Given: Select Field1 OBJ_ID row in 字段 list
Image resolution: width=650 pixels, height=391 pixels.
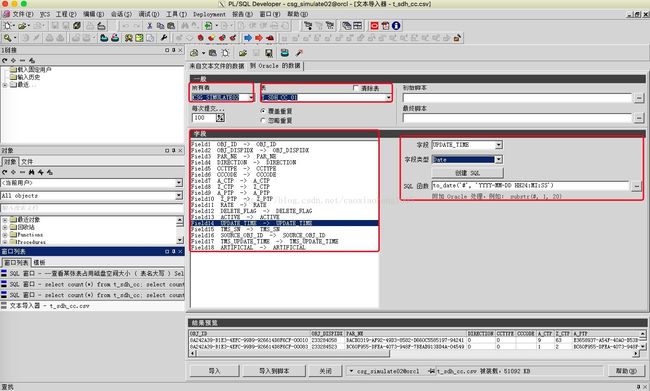Looking at the screenshot, I should (284, 144).
